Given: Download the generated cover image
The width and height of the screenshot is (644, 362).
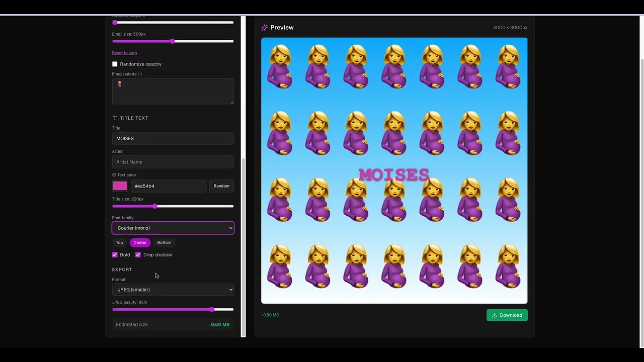Looking at the screenshot, I should tap(507, 315).
